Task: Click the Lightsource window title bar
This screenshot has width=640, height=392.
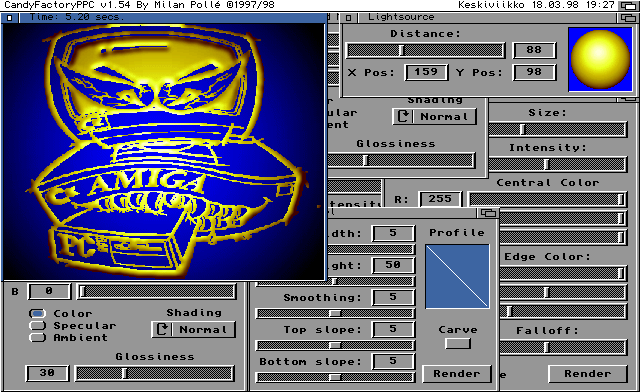Action: point(487,18)
